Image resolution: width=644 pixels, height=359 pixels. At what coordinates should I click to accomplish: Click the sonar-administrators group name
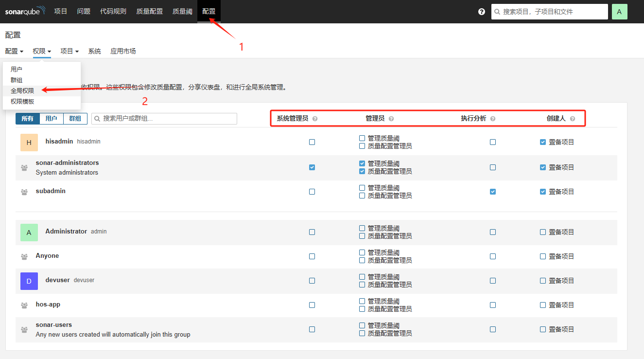(67, 163)
